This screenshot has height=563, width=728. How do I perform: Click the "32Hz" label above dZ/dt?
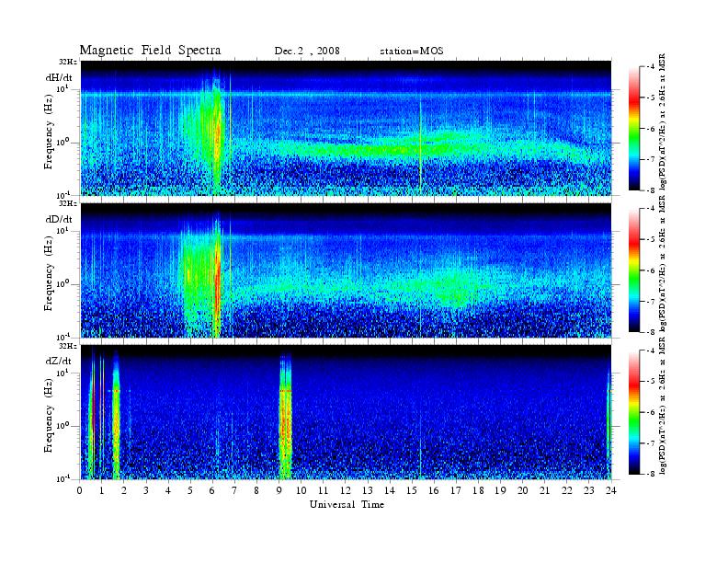pos(68,346)
